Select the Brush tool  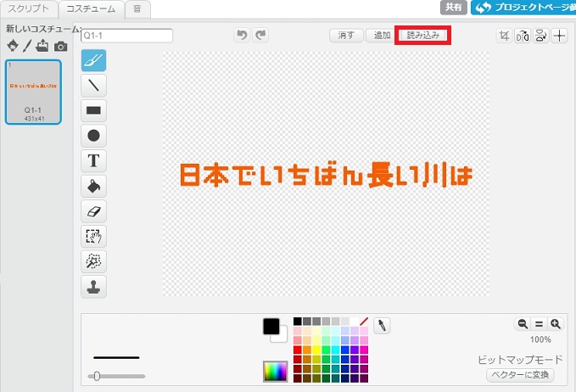pyautogui.click(x=93, y=60)
